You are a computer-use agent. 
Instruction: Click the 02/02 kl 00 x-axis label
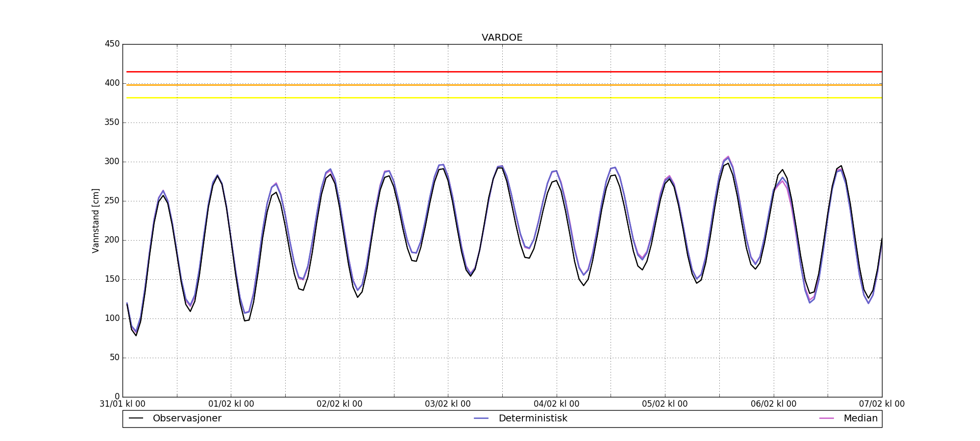(x=340, y=404)
